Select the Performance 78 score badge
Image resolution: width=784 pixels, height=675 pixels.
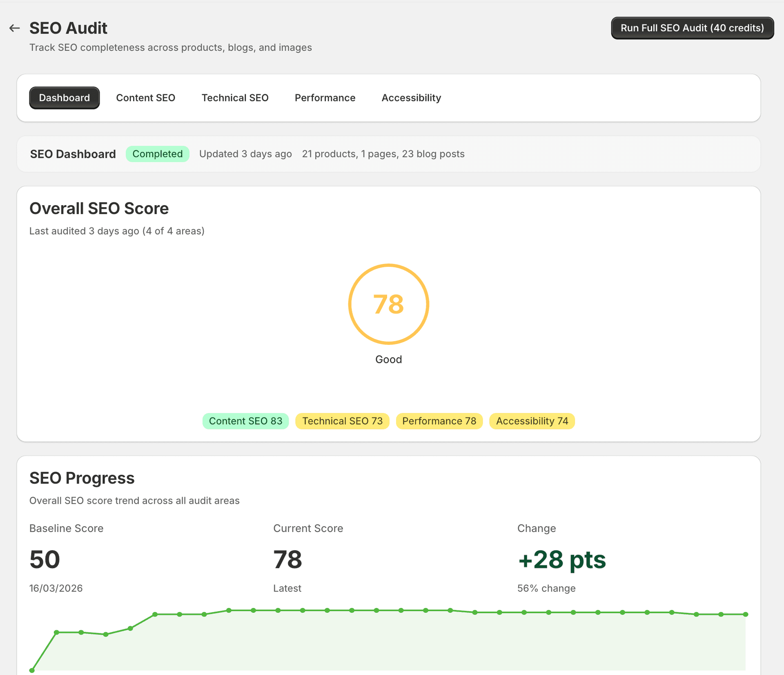(439, 421)
